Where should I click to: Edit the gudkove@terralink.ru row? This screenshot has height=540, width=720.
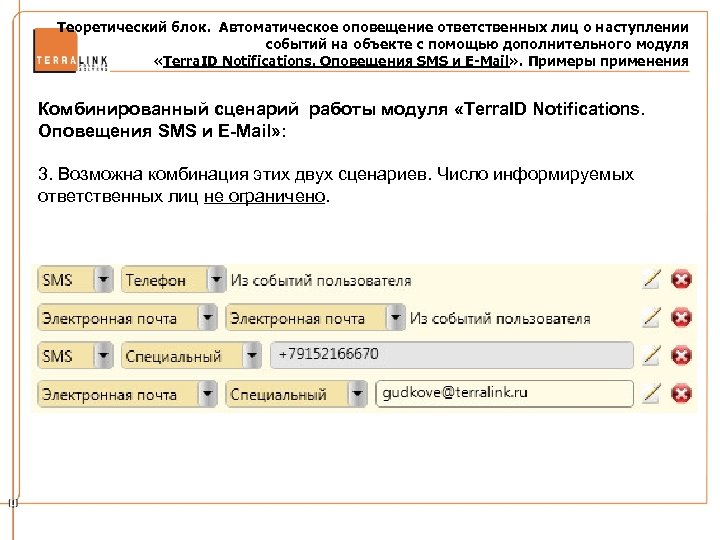pos(652,393)
